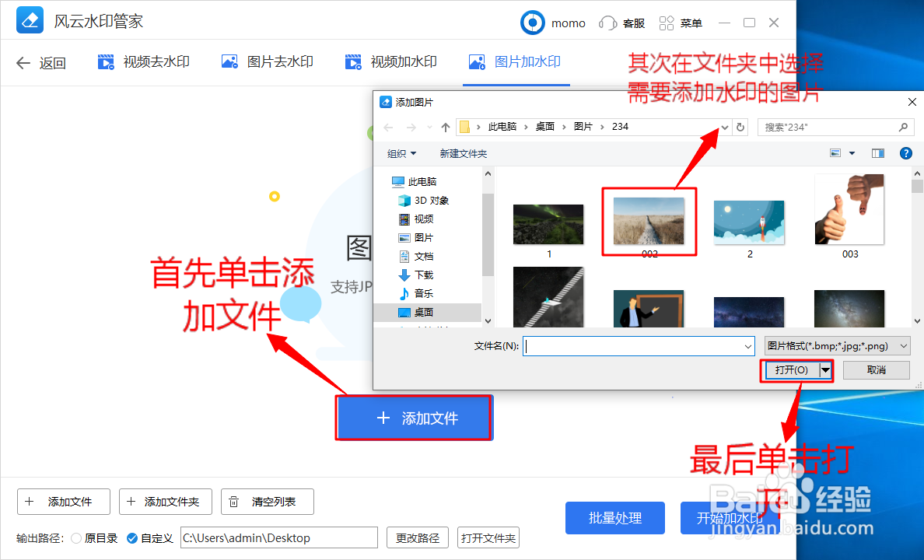Toggle the preview pane icon in the dialog
Image resolution: width=924 pixels, height=560 pixels.
pyautogui.click(x=877, y=153)
